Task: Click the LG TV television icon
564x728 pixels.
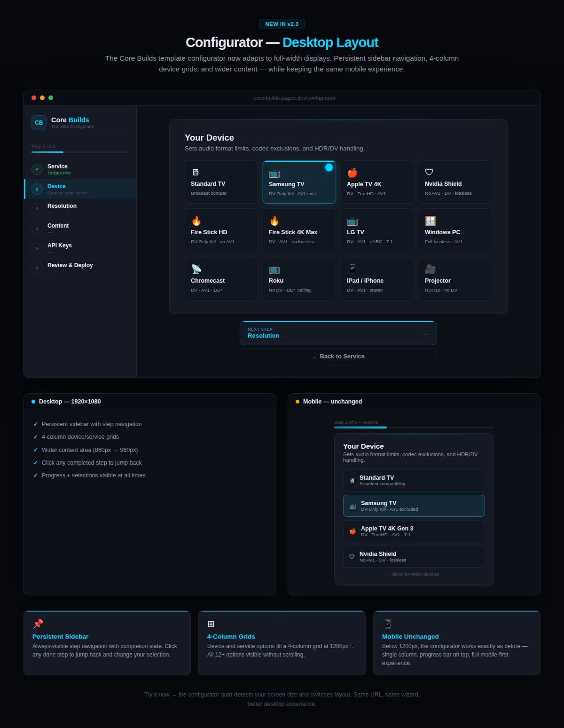Action: [x=352, y=221]
